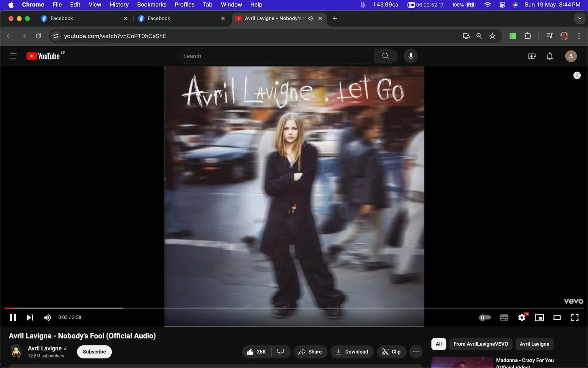The width and height of the screenshot is (588, 368).
Task: Focus the YouTube search field
Action: [276, 56]
